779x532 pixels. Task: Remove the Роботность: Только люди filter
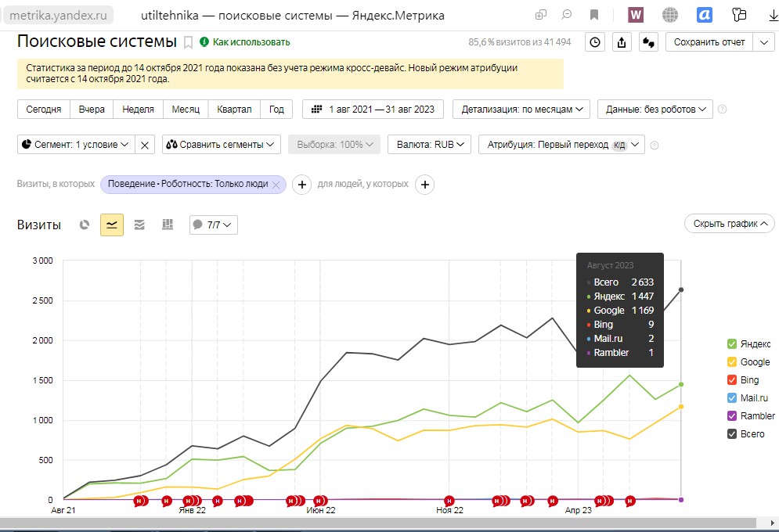click(x=276, y=185)
